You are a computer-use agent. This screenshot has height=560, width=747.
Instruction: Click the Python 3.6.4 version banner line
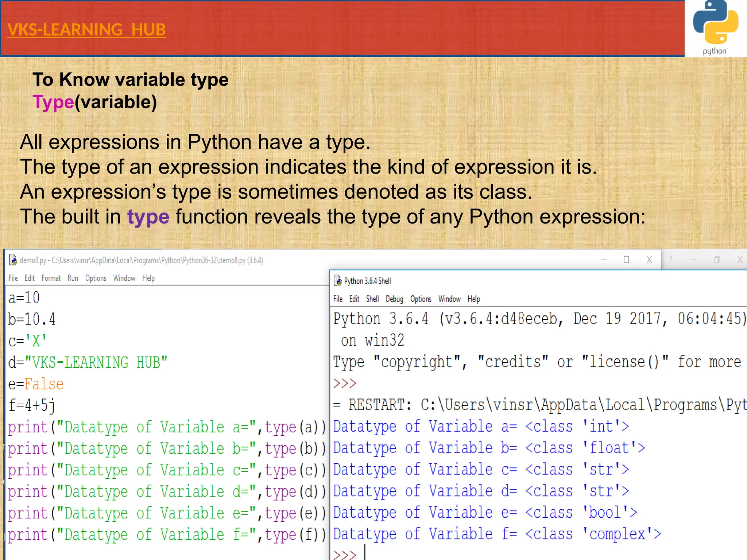click(x=540, y=319)
